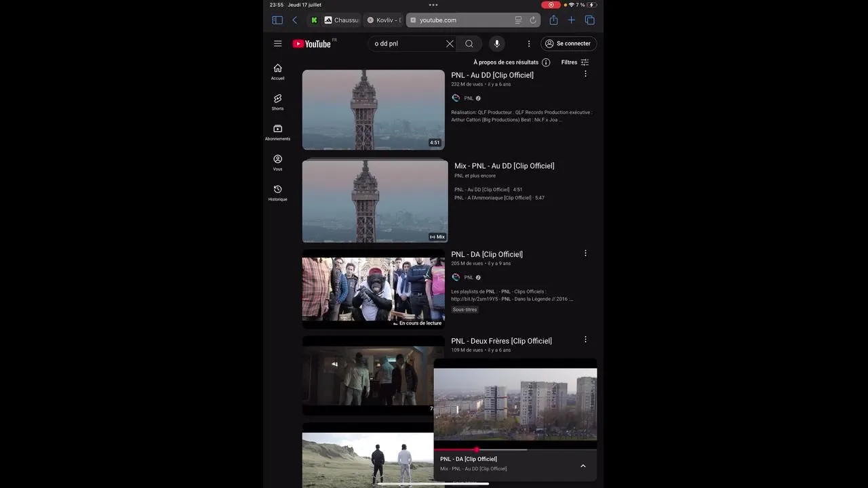Switch to the Chaussu tab

click(x=341, y=20)
